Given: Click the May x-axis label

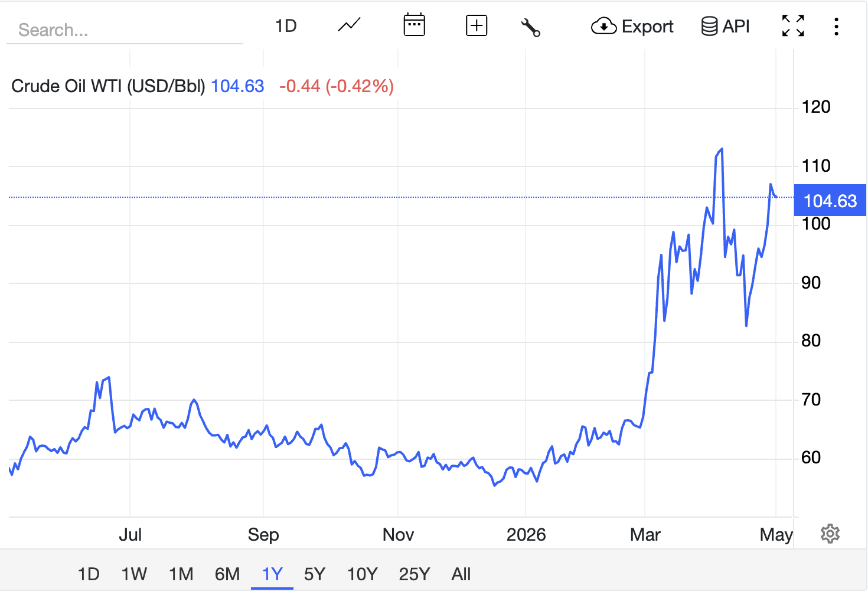Looking at the screenshot, I should pyautogui.click(x=776, y=535).
